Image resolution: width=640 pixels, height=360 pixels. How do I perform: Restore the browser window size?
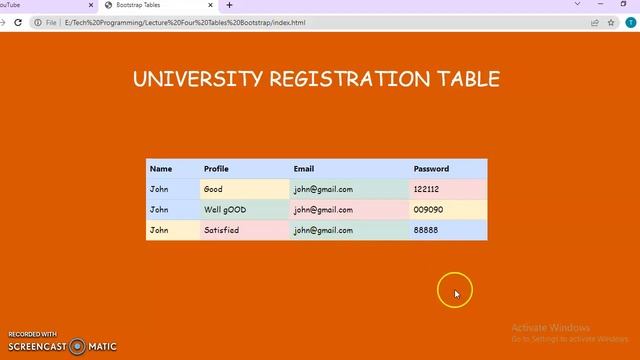(x=623, y=4)
